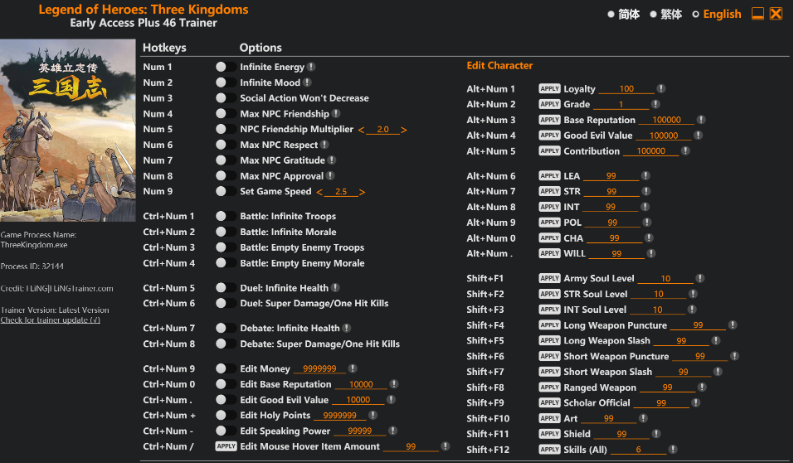Click the Skills (All) value field

coord(638,449)
